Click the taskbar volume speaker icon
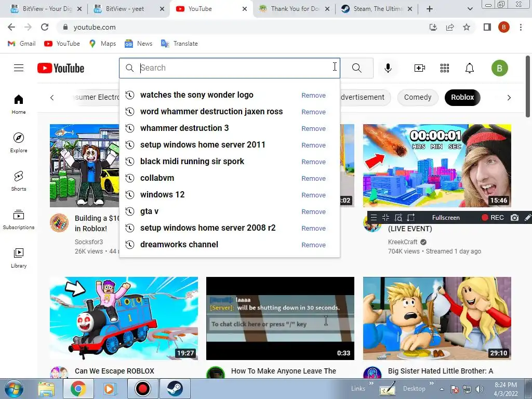The width and height of the screenshot is (532, 399). tap(480, 389)
